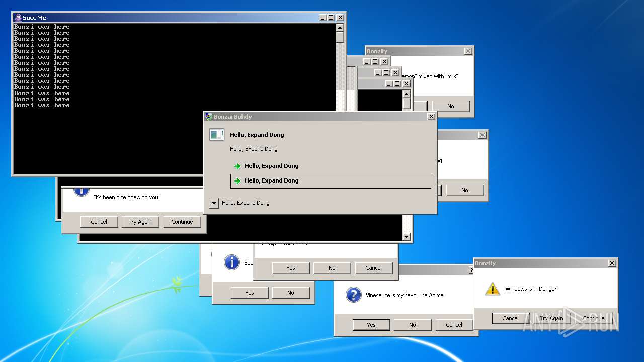The height and width of the screenshot is (362, 644).
Task: Click the Bonzi icon in Succ Me title bar
Action: point(18,18)
